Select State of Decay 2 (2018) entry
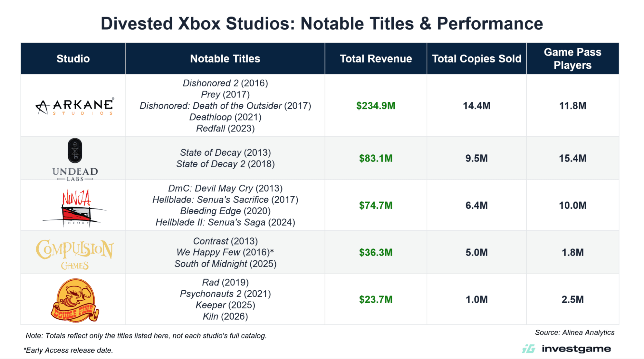Image resolution: width=644 pixels, height=359 pixels. click(x=225, y=164)
